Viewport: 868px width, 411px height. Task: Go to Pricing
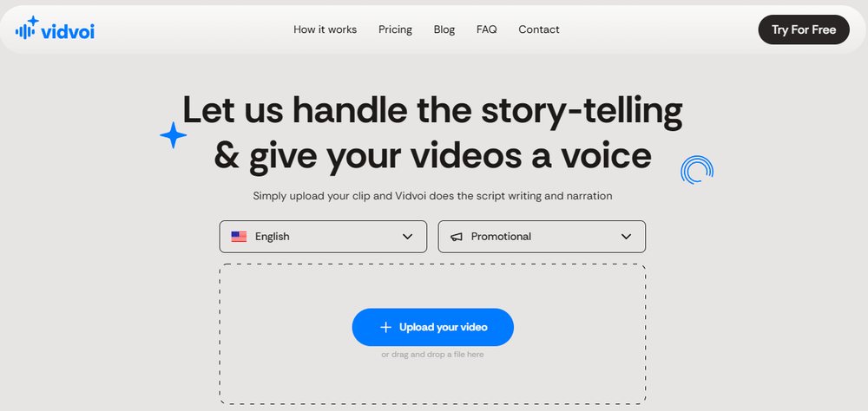coord(395,29)
